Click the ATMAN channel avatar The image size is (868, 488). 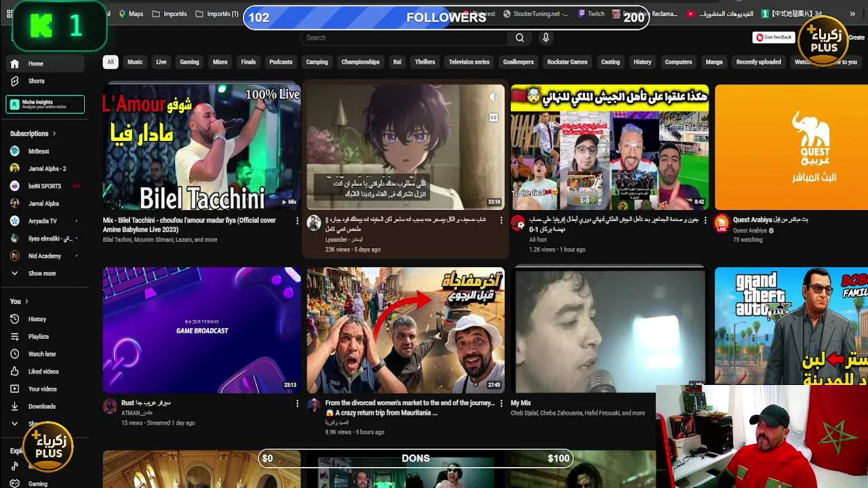click(110, 406)
